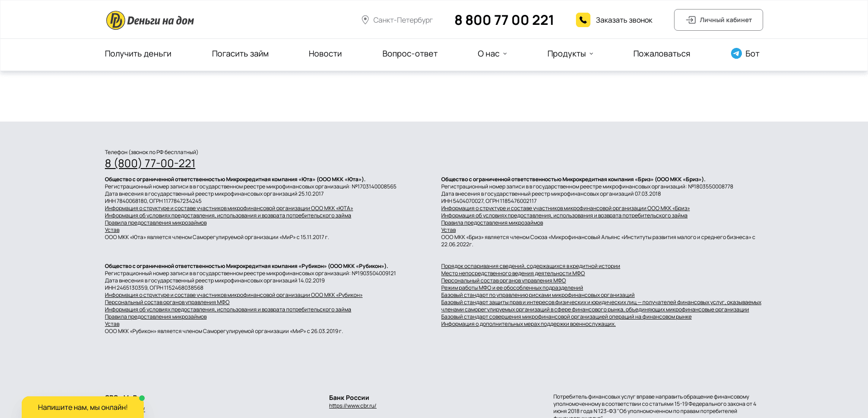Image resolution: width=868 pixels, height=418 pixels.
Task: Click the login icon inside Личный кабинет button
Action: (x=691, y=20)
